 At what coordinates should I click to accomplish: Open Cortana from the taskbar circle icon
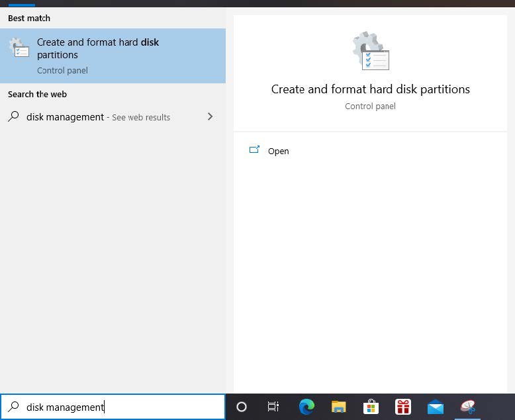pyautogui.click(x=242, y=407)
